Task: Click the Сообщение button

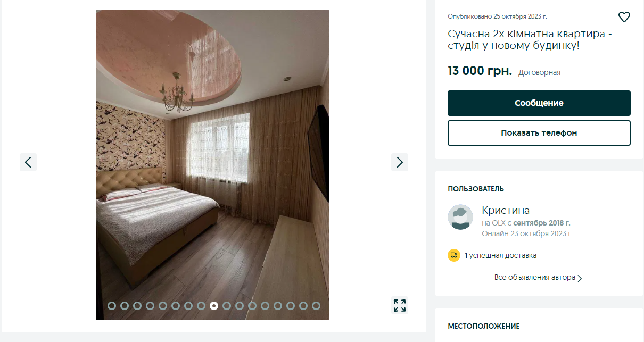Action: [x=539, y=103]
